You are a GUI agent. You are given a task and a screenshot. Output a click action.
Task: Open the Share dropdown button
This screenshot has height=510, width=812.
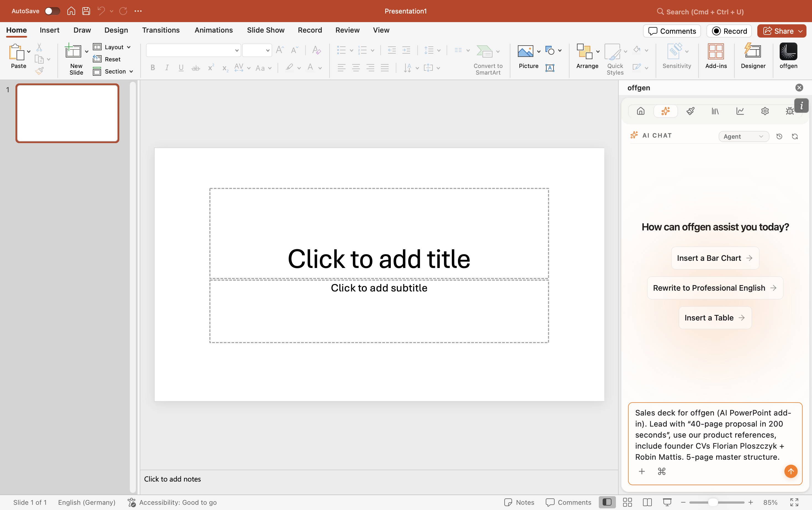click(782, 31)
